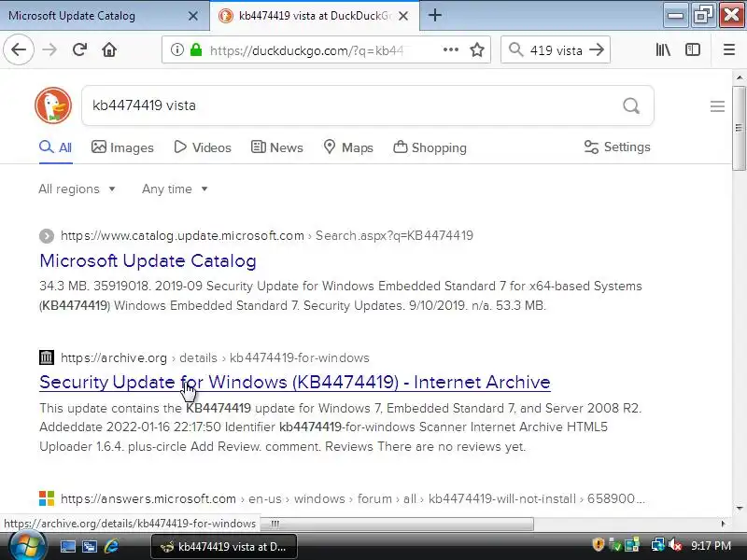Click the Firefox search box text
747x560 pixels.
[x=557, y=50]
